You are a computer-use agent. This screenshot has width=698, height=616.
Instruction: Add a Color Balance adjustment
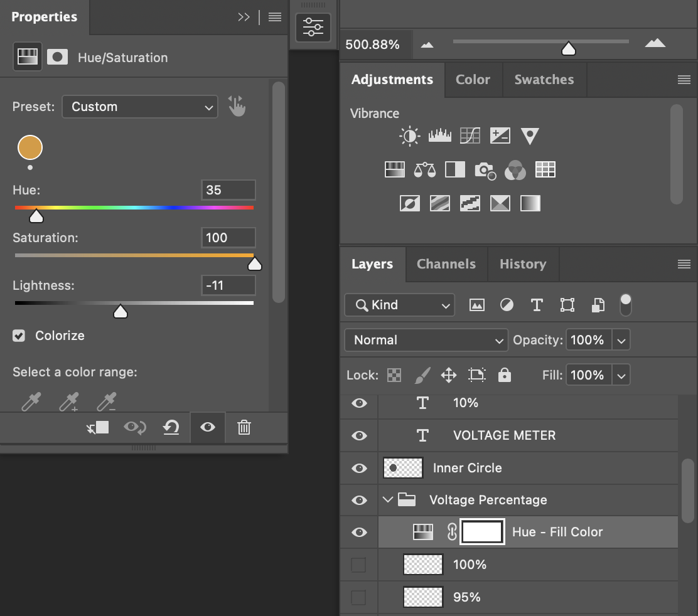(425, 169)
